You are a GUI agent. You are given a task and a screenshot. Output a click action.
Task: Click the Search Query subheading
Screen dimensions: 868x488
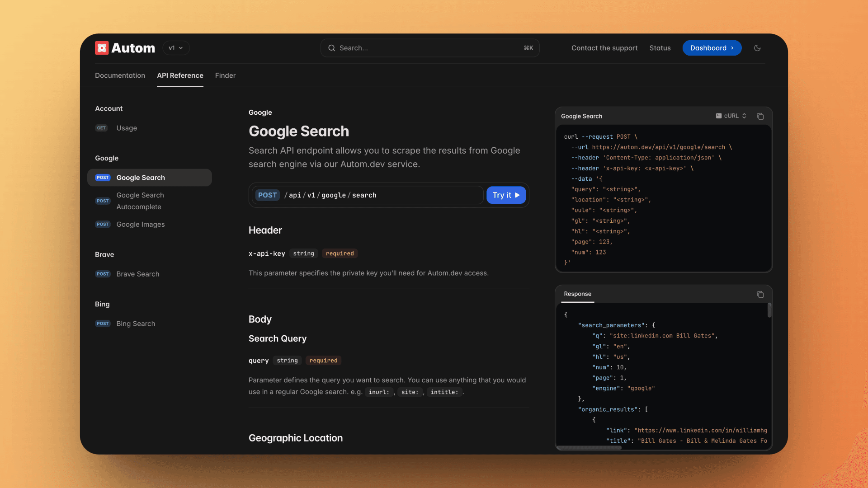pyautogui.click(x=278, y=338)
